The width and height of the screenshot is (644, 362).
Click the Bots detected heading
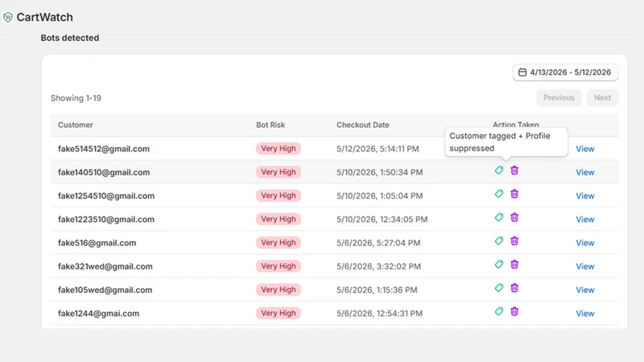[70, 38]
